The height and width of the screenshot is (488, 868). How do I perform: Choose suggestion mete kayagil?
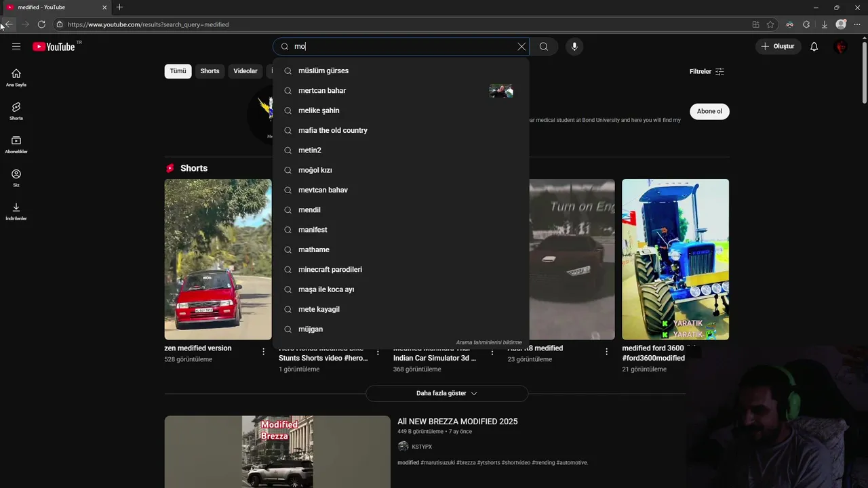point(401,309)
